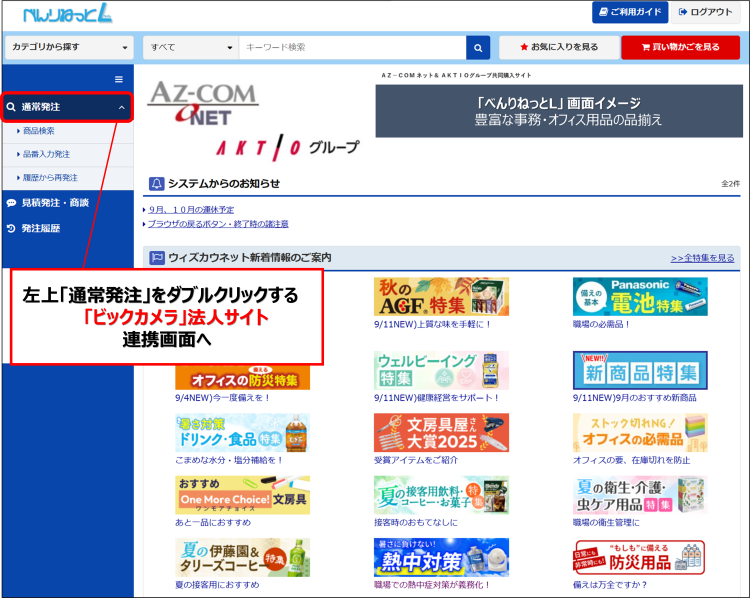
Task: Click the ログアウト button
Action: click(x=705, y=12)
